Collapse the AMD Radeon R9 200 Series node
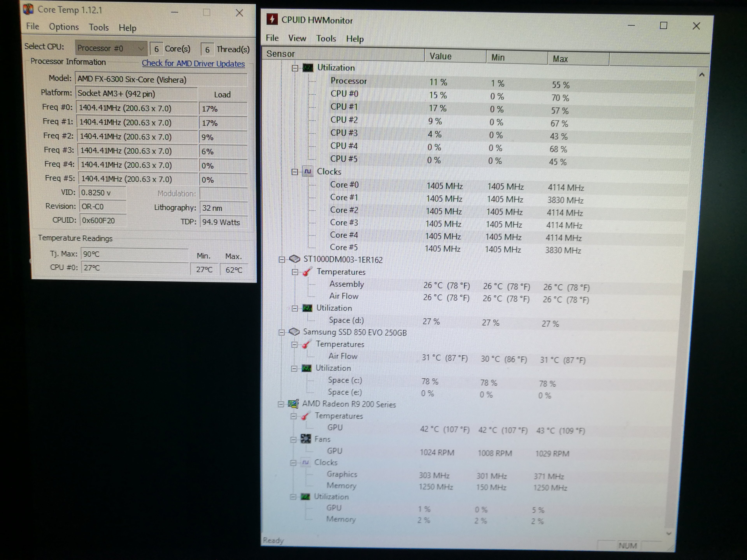 pyautogui.click(x=281, y=404)
